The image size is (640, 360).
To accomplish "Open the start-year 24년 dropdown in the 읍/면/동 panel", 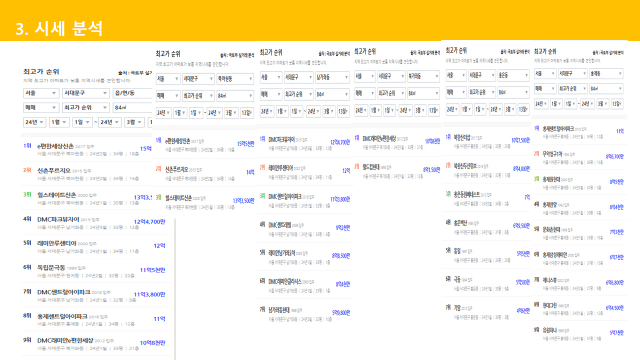I will click(34, 122).
